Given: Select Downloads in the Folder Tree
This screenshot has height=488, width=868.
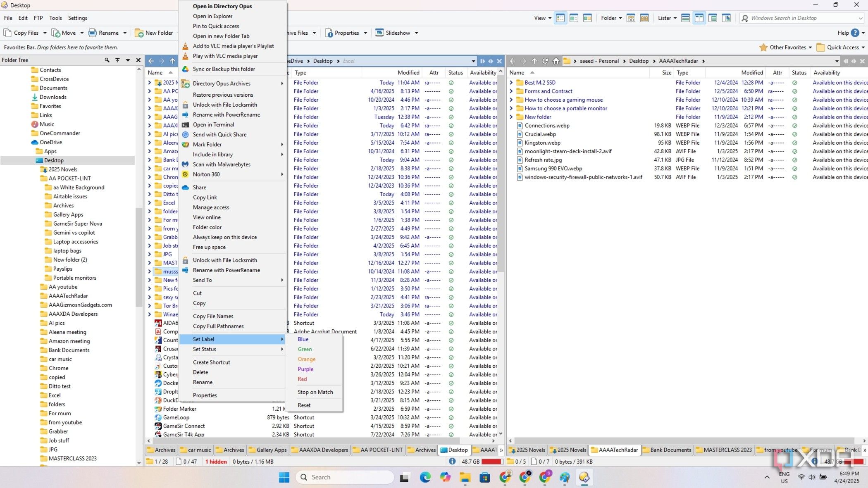Looking at the screenshot, I should (x=53, y=97).
